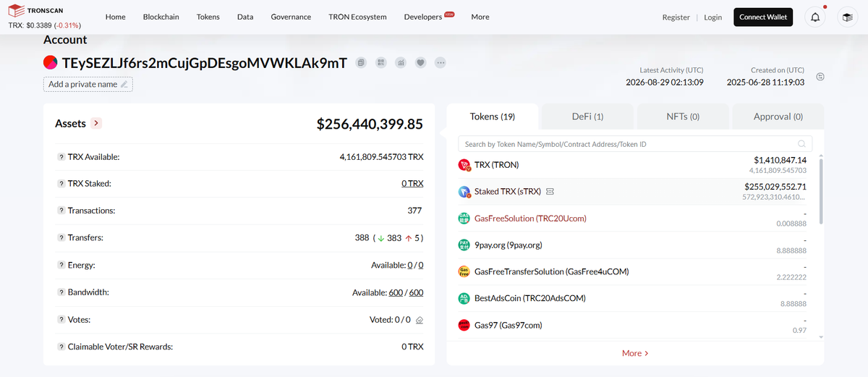Click the help icon for Transfers
The width and height of the screenshot is (868, 377).
(x=61, y=238)
